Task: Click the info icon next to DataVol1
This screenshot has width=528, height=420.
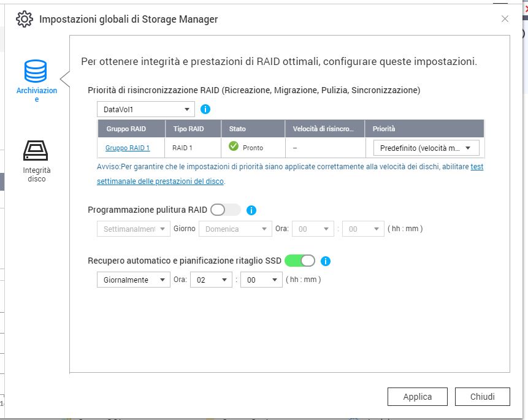Action: click(x=205, y=109)
